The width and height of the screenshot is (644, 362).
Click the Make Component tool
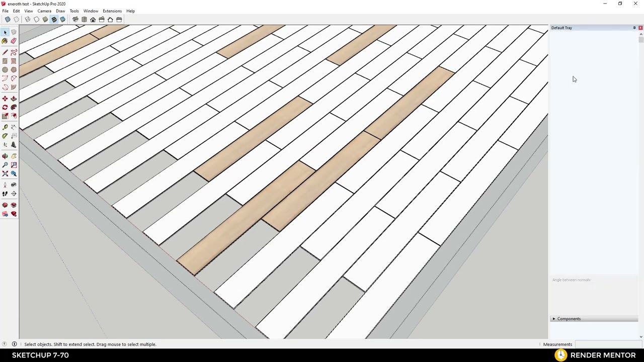14,32
